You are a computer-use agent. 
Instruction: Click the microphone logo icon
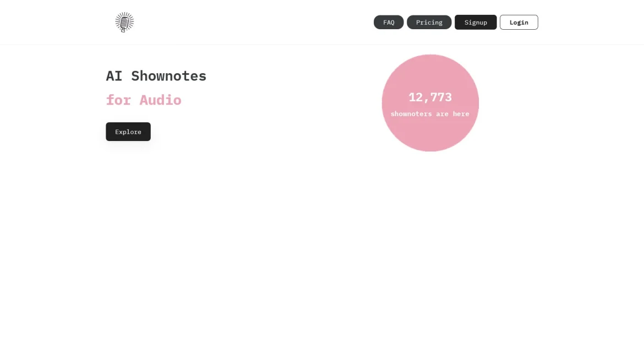(124, 22)
